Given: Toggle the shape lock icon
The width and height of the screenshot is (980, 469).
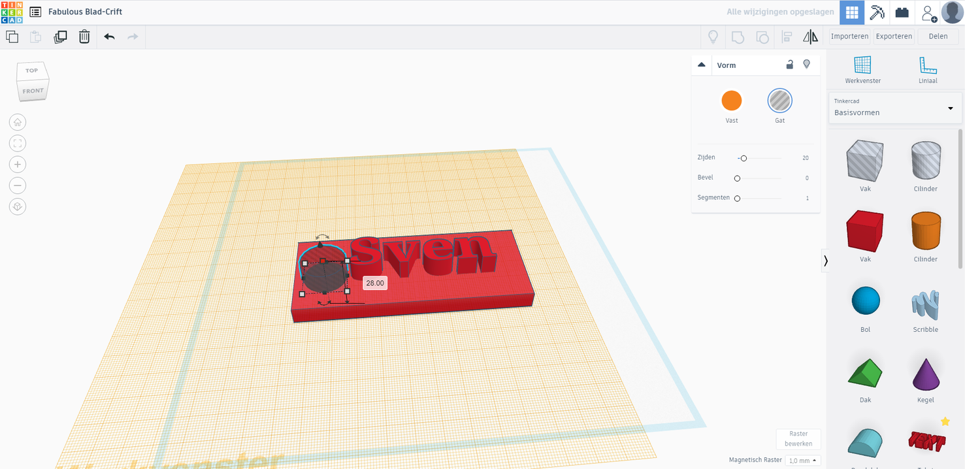Looking at the screenshot, I should pos(789,65).
